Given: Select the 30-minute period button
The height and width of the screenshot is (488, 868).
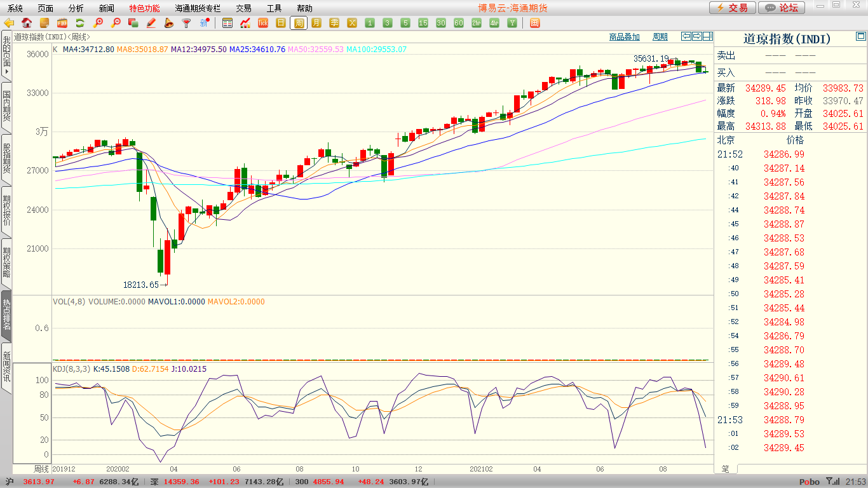Looking at the screenshot, I should point(441,23).
